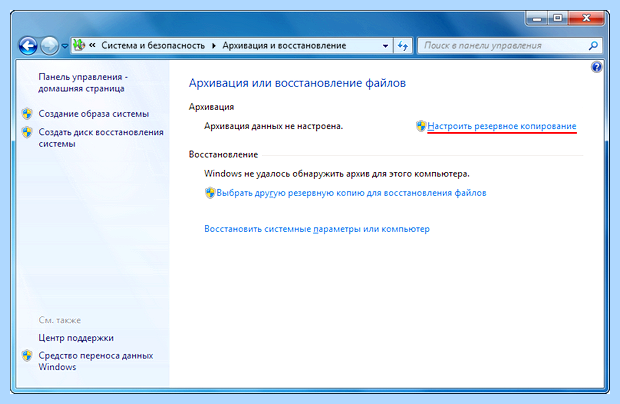Open 'Панель управления - домашняя страница'
Viewport: 620px width, 404px height.
(83, 83)
